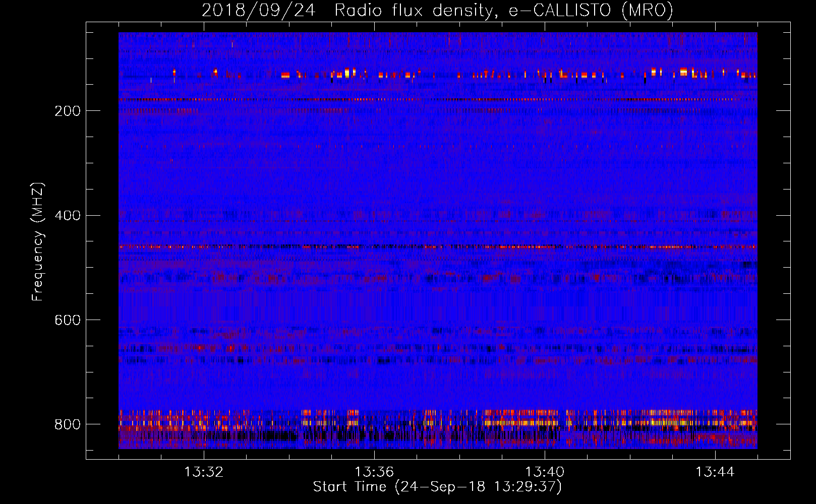Click the '600' frequency tick label
The image size is (816, 504).
click(68, 321)
